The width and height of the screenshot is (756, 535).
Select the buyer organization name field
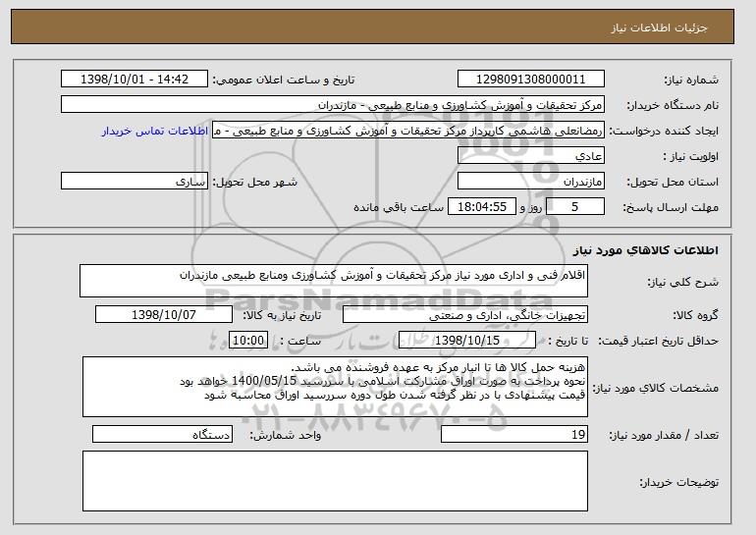click(333, 105)
